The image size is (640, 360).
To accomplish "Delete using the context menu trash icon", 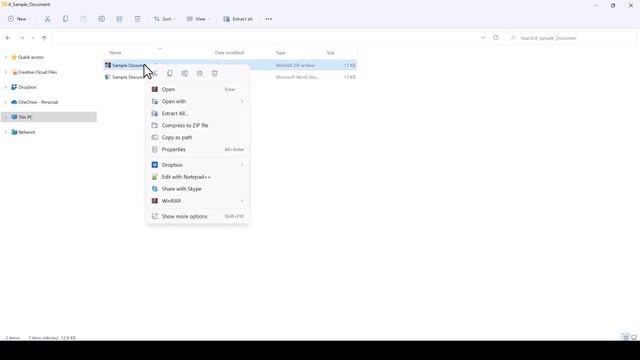I will point(215,73).
